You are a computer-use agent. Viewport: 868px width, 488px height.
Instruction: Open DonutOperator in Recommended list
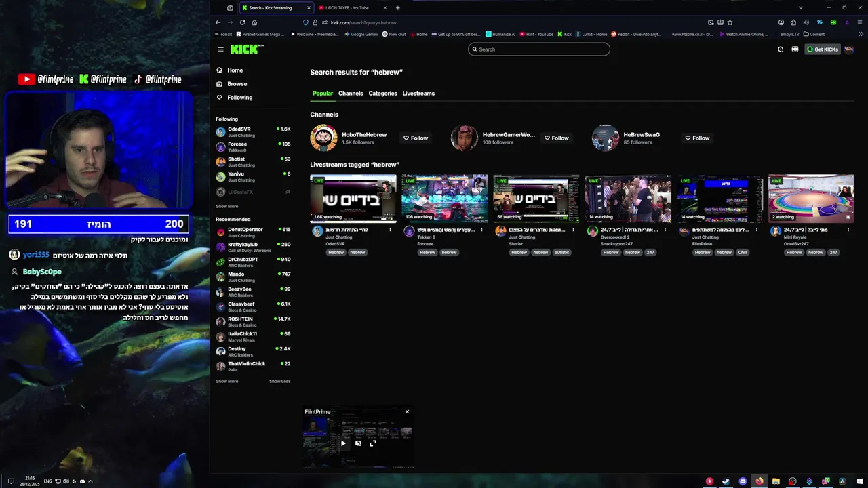point(253,232)
